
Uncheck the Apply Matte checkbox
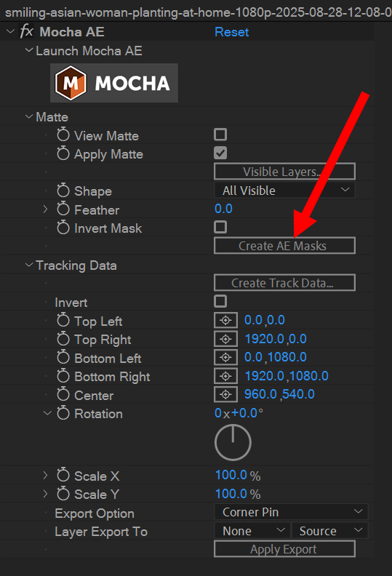click(x=220, y=153)
